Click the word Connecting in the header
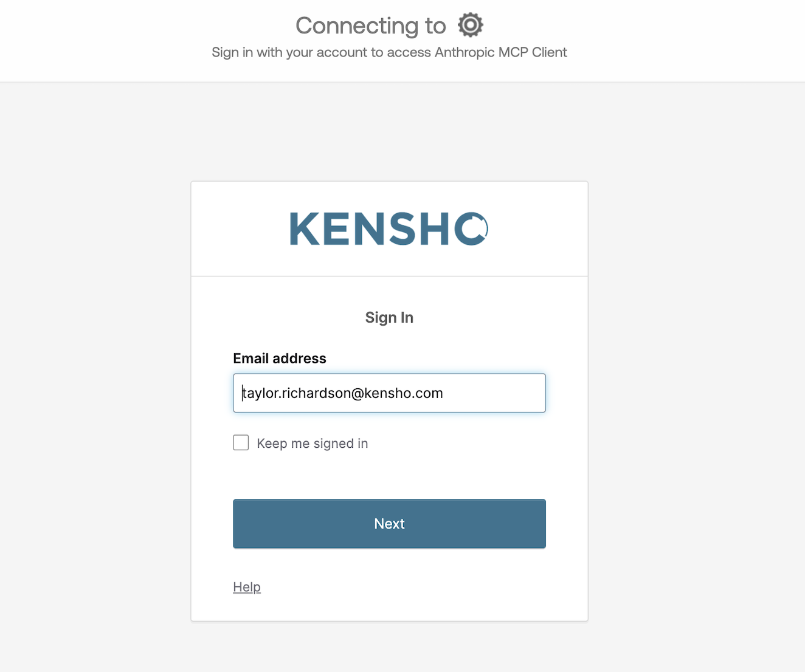Viewport: 805px width, 672px height. [357, 26]
